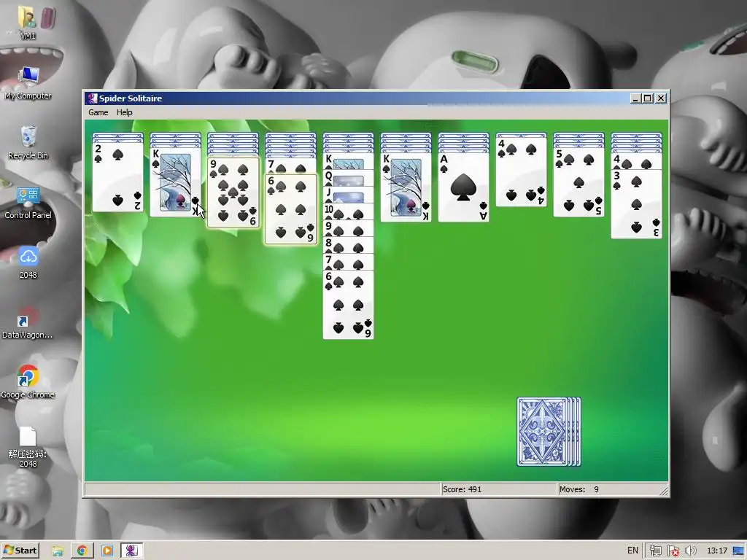Select the VM1 desktop icon
Image resolution: width=747 pixels, height=560 pixels.
[x=28, y=23]
